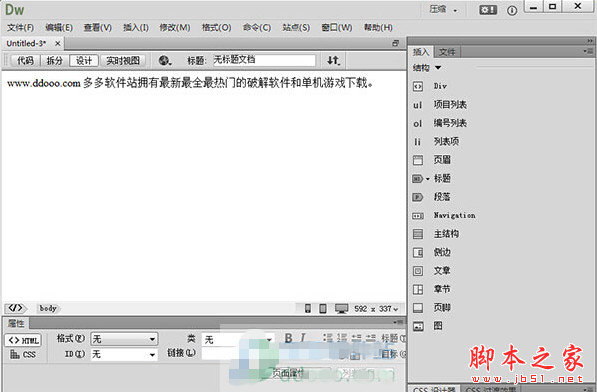The width and height of the screenshot is (597, 392).
Task: Open file management arrows icon
Action: click(333, 60)
